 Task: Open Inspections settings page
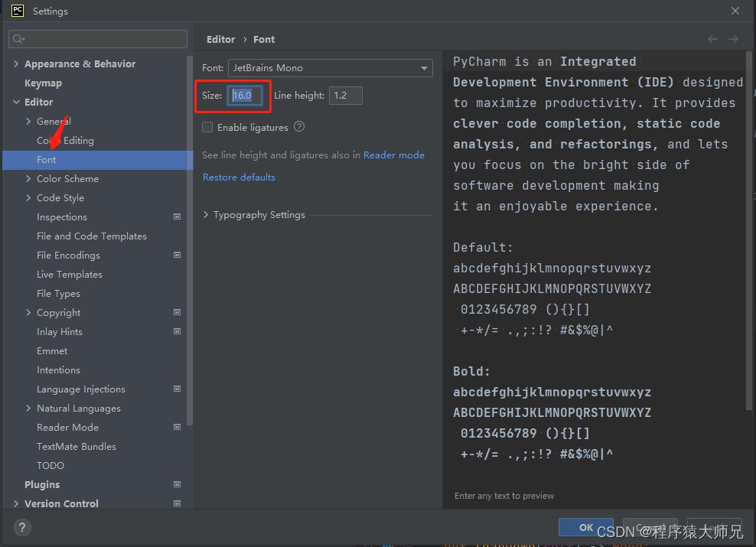(x=62, y=217)
